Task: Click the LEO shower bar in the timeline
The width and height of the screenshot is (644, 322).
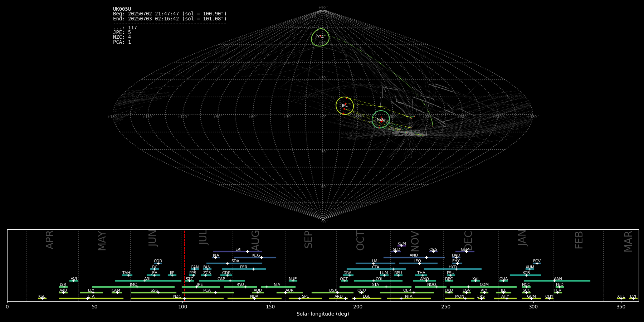Action: pyautogui.click(x=418, y=263)
